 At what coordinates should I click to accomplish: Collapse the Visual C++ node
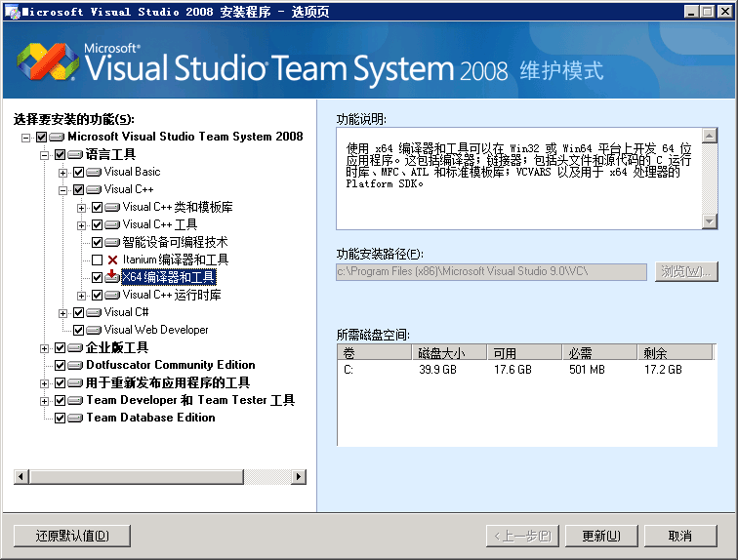pos(62,190)
